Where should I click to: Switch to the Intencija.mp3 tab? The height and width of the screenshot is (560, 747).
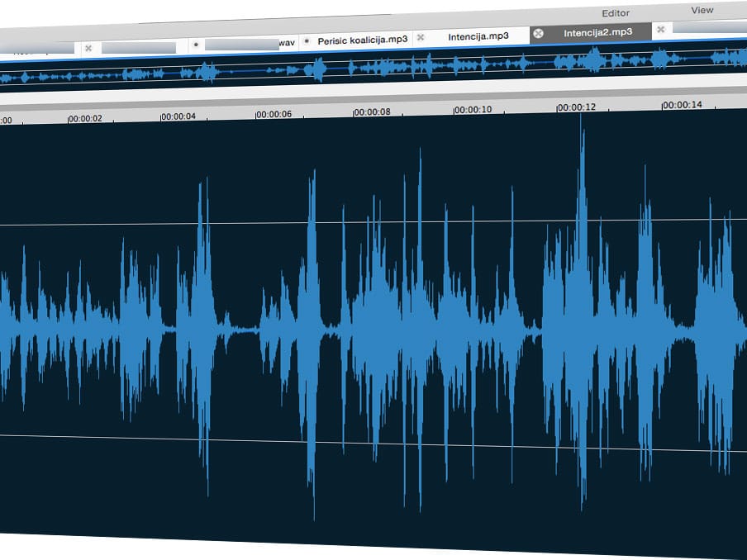coord(478,36)
